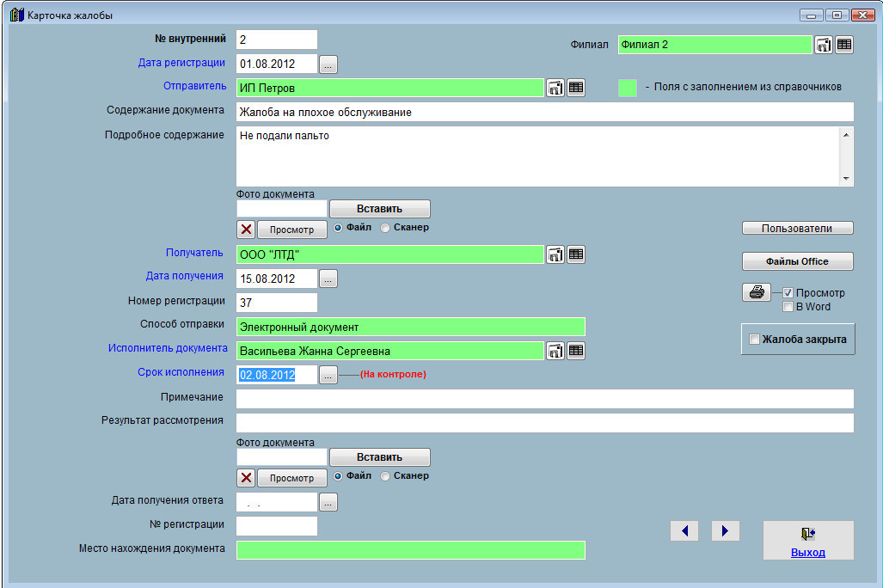Click the upper Вставить button
The width and height of the screenshot is (883, 588).
[x=379, y=208]
